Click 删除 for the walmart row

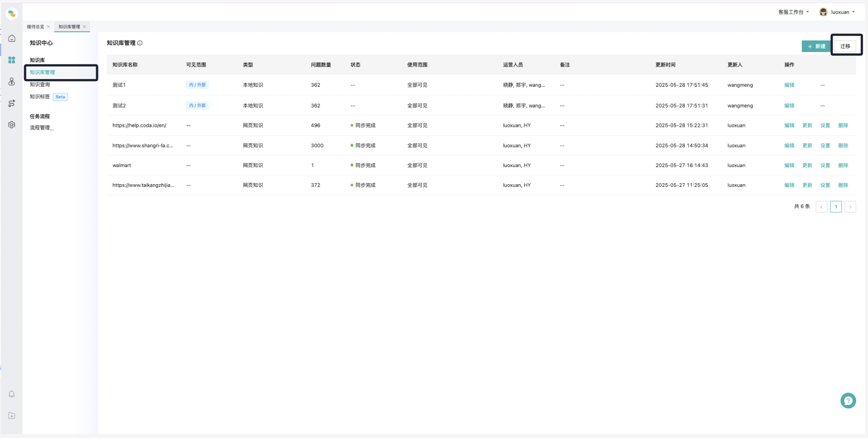tap(843, 165)
